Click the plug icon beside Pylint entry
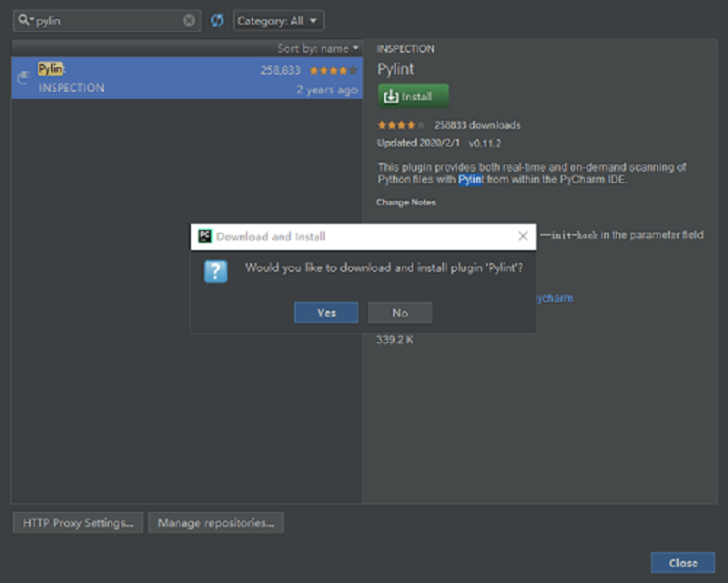Image resolution: width=728 pixels, height=583 pixels. 24,77
